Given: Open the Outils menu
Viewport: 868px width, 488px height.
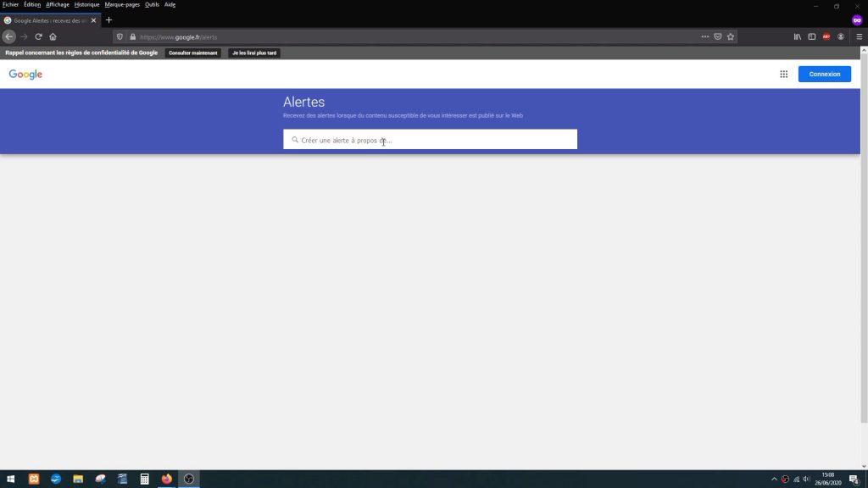Looking at the screenshot, I should (152, 4).
